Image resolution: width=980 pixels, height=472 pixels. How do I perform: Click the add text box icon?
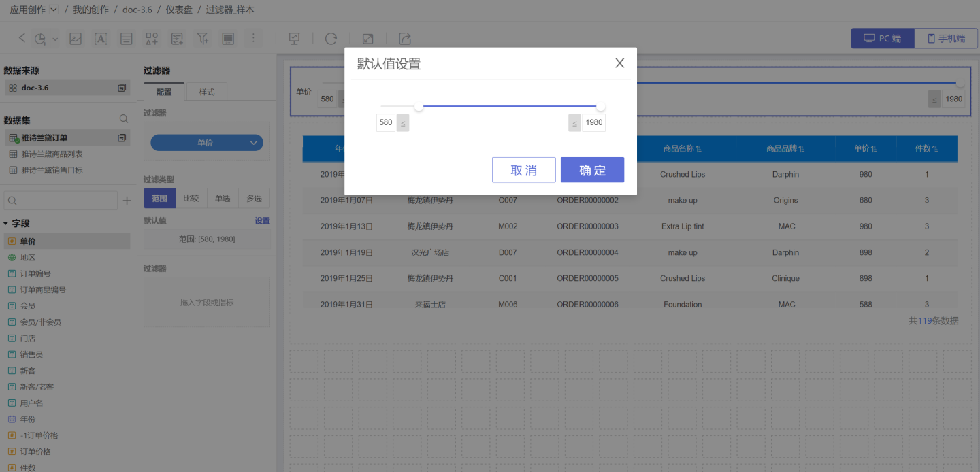coord(101,39)
